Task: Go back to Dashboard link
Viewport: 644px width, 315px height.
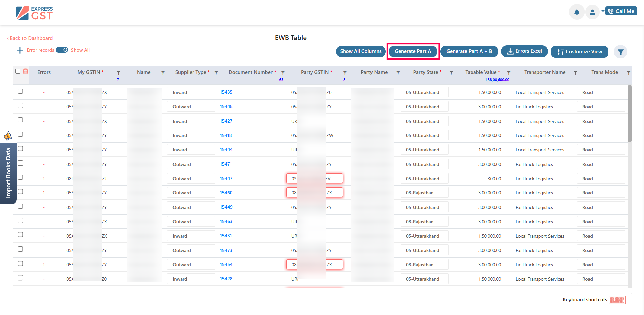Action: (30, 38)
